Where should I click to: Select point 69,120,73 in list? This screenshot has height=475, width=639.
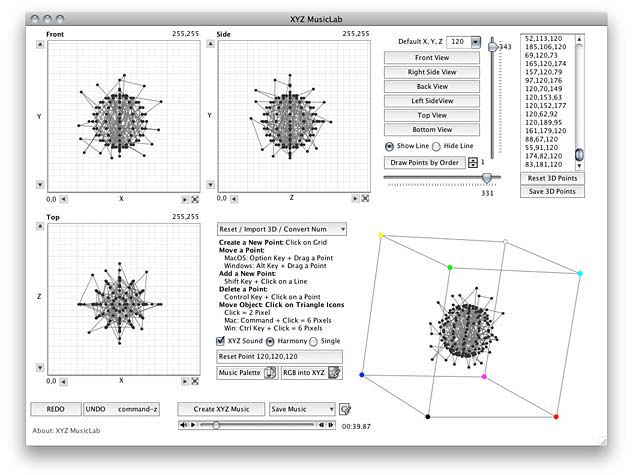pos(541,55)
